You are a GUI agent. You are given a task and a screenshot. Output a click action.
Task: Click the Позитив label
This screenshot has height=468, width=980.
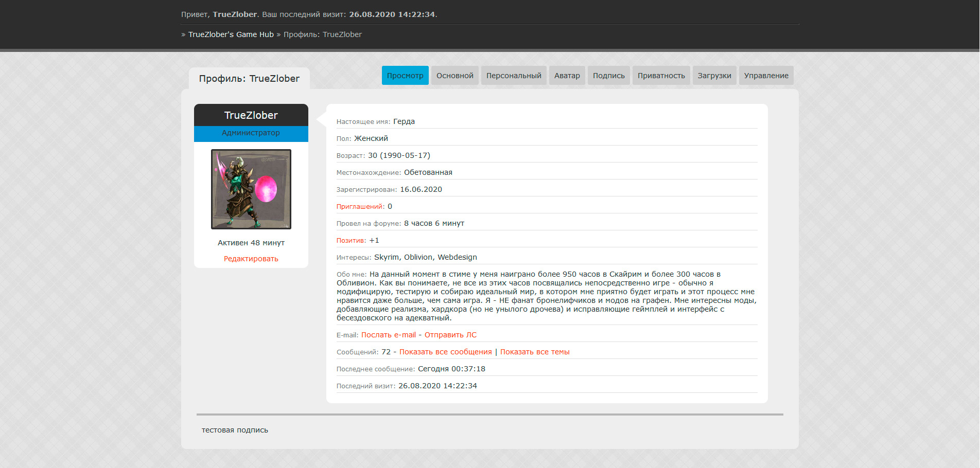coord(352,240)
